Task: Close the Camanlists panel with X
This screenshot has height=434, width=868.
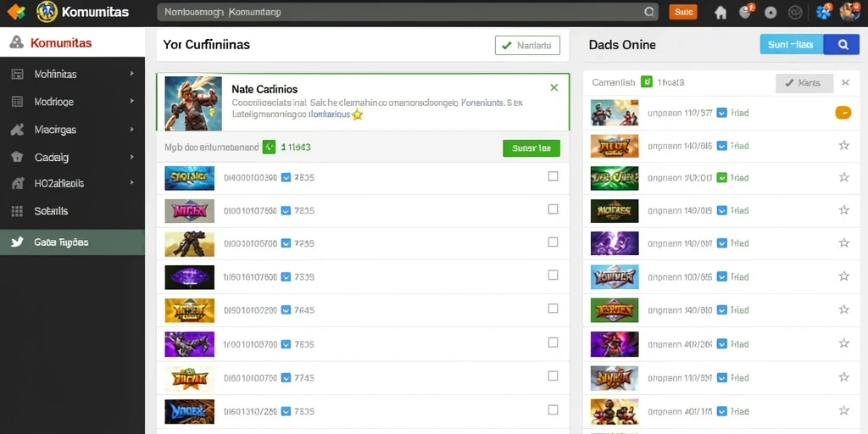Action: (x=845, y=82)
